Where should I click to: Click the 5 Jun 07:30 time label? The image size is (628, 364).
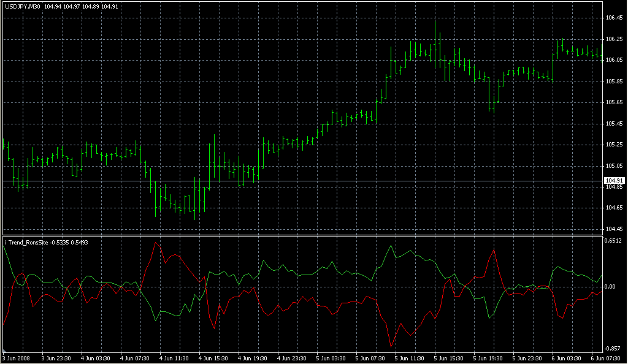point(371,358)
